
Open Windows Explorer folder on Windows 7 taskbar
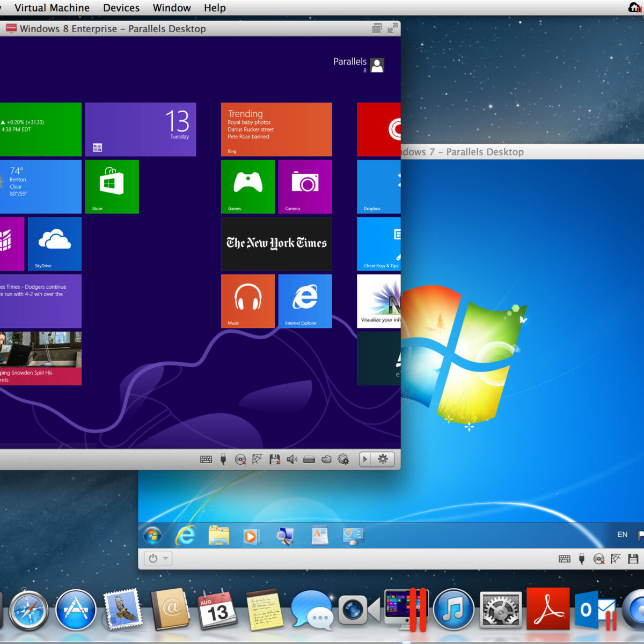tap(219, 536)
